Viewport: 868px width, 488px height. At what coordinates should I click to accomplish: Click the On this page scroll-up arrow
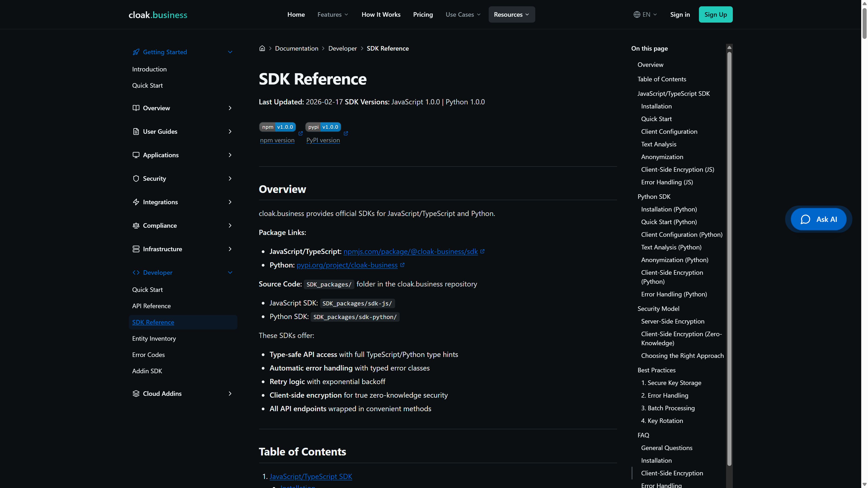coord(729,47)
